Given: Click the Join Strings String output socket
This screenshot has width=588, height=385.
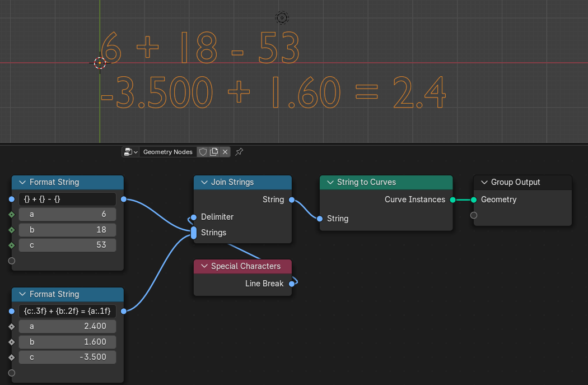Looking at the screenshot, I should pyautogui.click(x=292, y=200).
